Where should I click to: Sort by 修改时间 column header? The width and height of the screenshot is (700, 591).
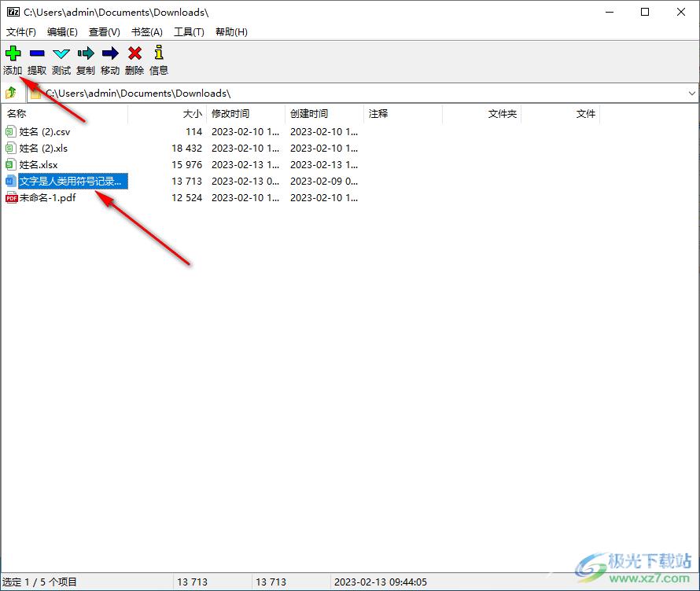coord(246,114)
